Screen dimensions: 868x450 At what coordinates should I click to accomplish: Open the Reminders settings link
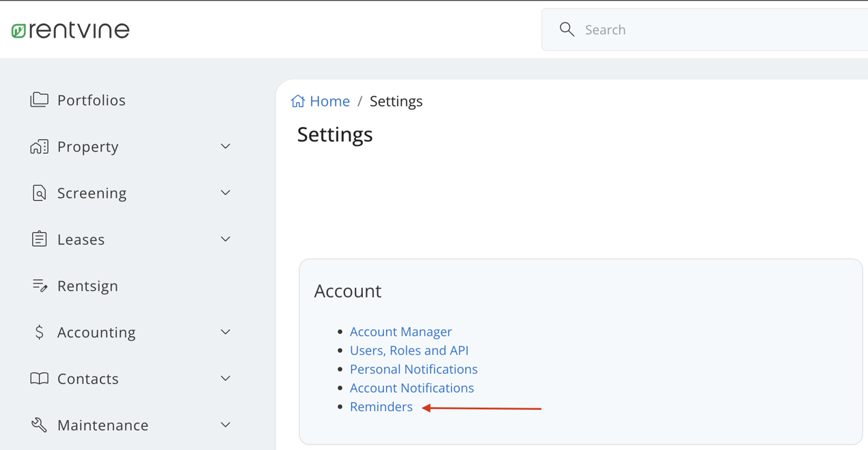(x=381, y=406)
